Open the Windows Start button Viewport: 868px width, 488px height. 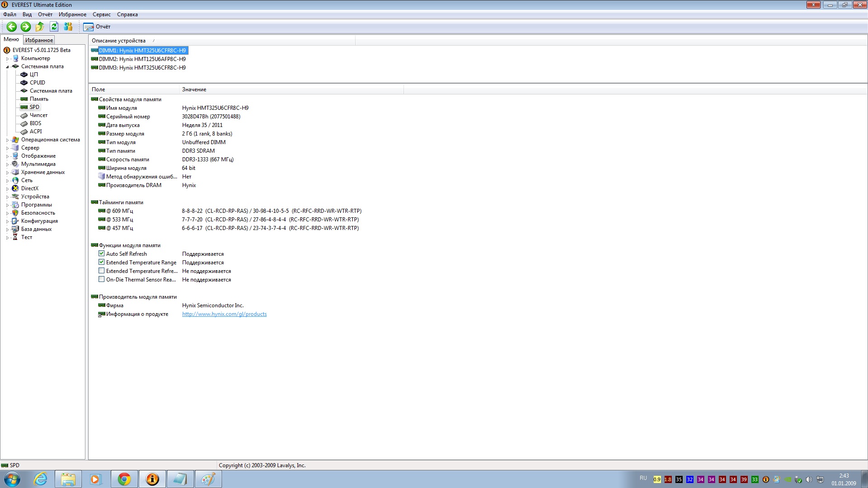(12, 479)
